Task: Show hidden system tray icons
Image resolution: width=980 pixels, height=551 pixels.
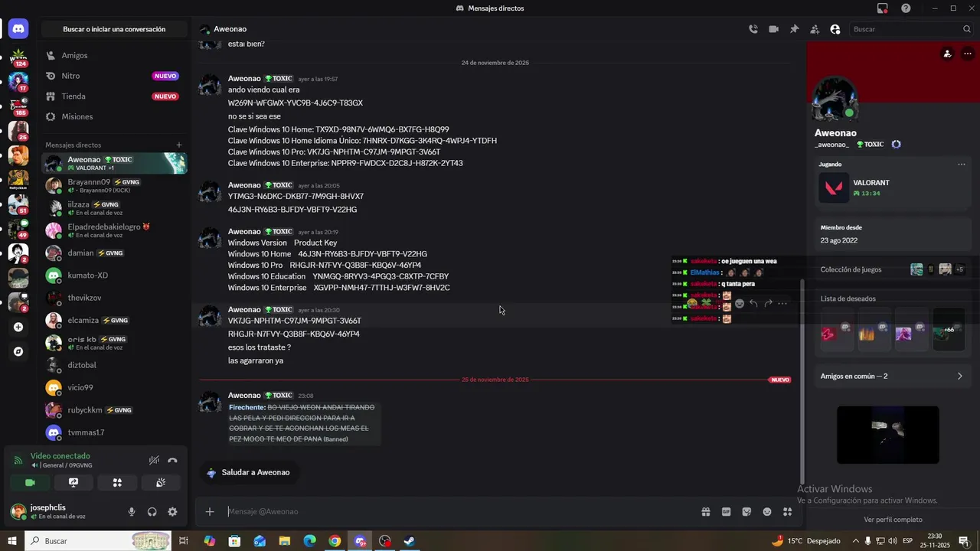Action: click(856, 541)
